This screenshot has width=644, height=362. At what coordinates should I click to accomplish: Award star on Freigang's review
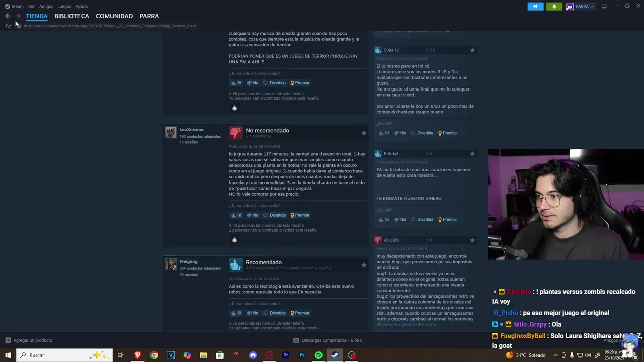point(364,265)
